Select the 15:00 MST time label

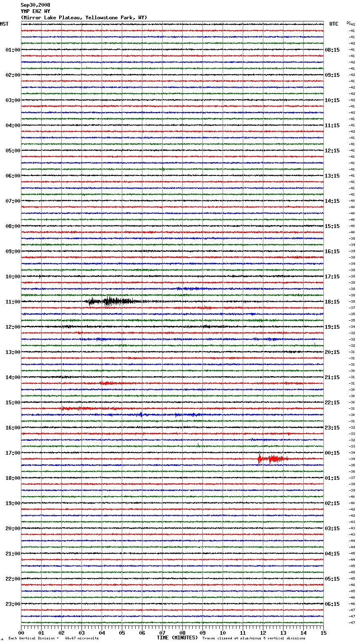tap(13, 403)
